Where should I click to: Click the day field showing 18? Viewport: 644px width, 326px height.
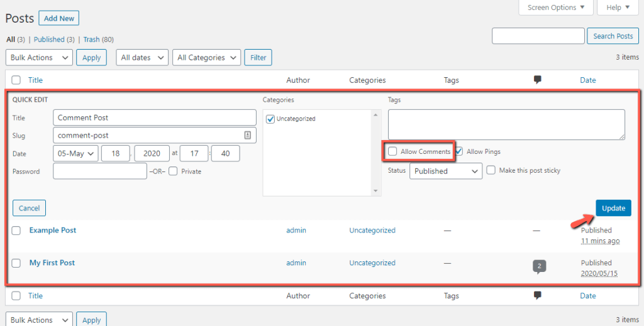[116, 153]
